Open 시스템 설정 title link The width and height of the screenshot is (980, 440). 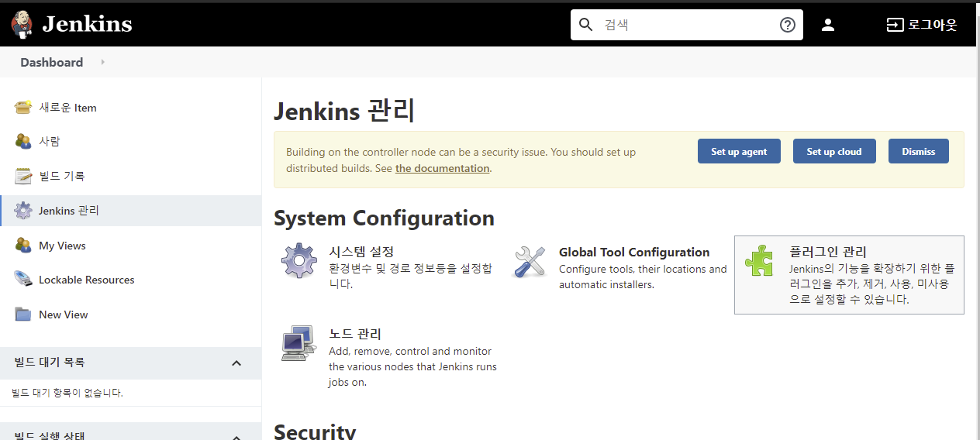click(x=361, y=252)
